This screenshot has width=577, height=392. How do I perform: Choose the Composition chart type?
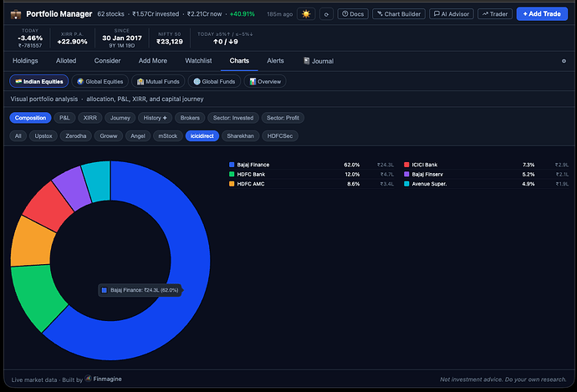(x=30, y=118)
